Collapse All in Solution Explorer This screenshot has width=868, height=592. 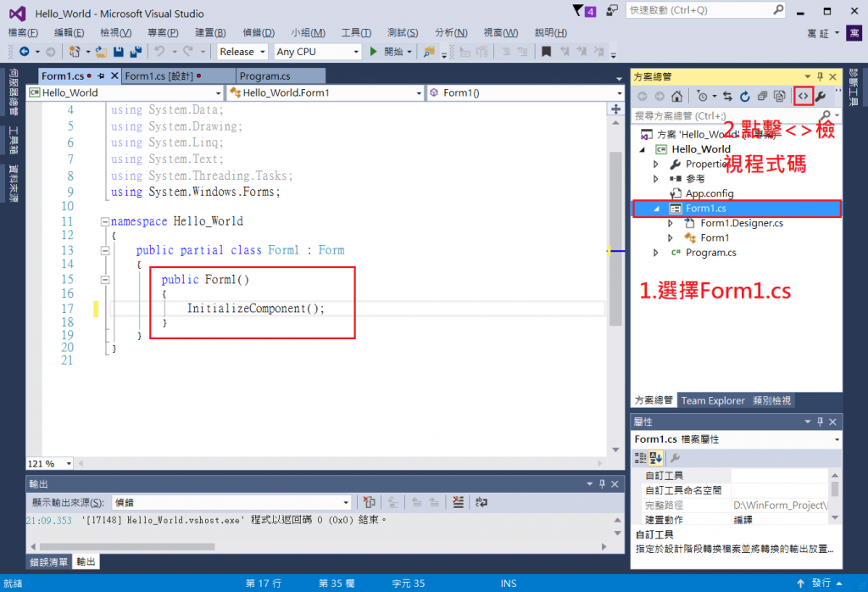click(762, 97)
